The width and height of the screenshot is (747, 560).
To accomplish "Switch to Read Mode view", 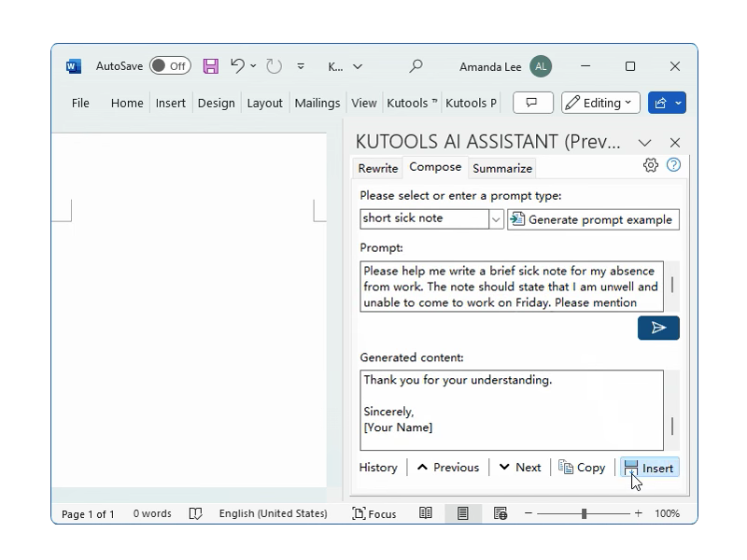I will pyautogui.click(x=426, y=513).
